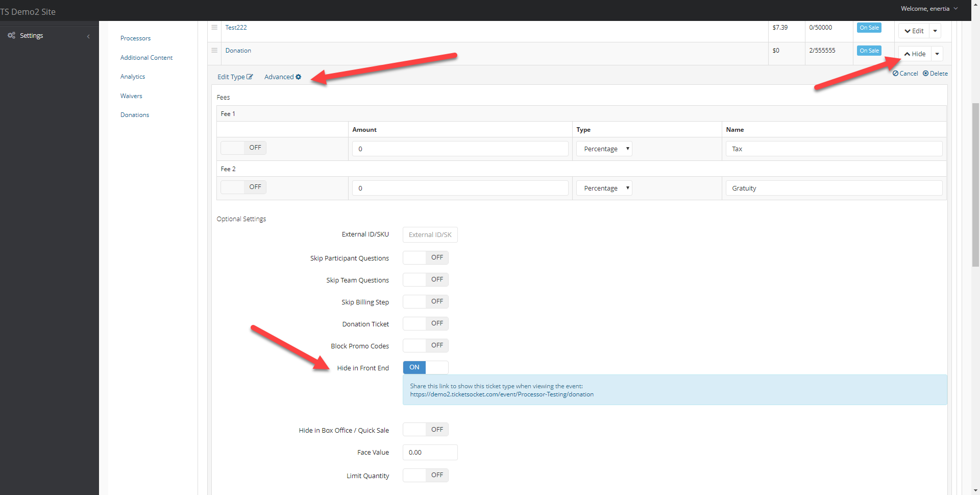
Task: Toggle Fee 2 switch on
Action: click(x=243, y=187)
